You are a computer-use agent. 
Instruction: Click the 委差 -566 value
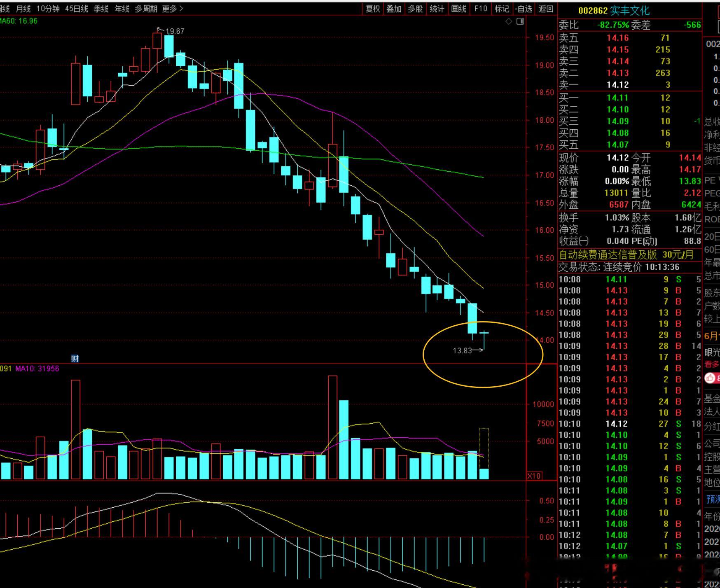[x=692, y=25]
